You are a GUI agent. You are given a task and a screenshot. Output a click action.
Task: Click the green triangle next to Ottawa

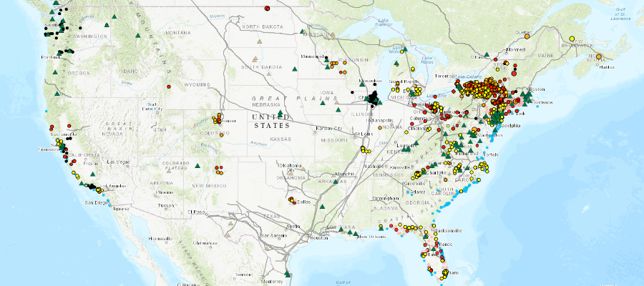pyautogui.click(x=487, y=55)
